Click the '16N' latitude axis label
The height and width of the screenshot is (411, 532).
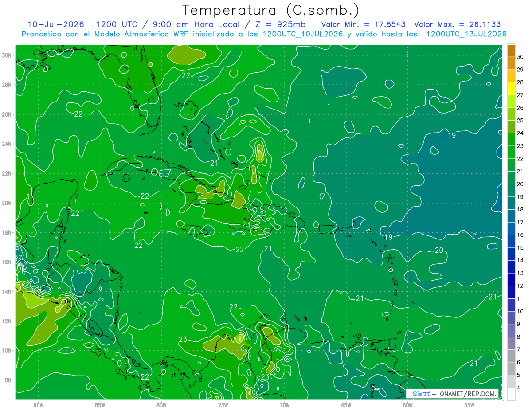click(8, 262)
